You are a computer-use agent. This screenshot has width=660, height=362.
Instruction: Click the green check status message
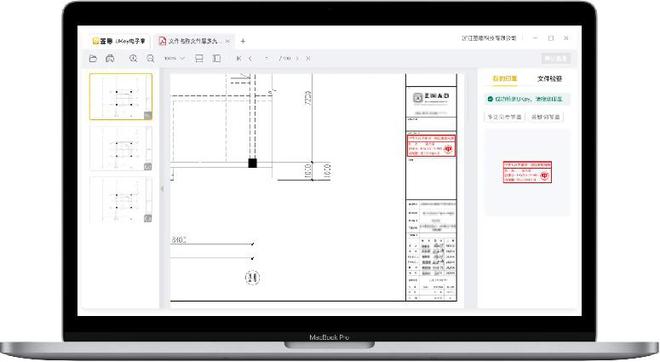pos(527,99)
